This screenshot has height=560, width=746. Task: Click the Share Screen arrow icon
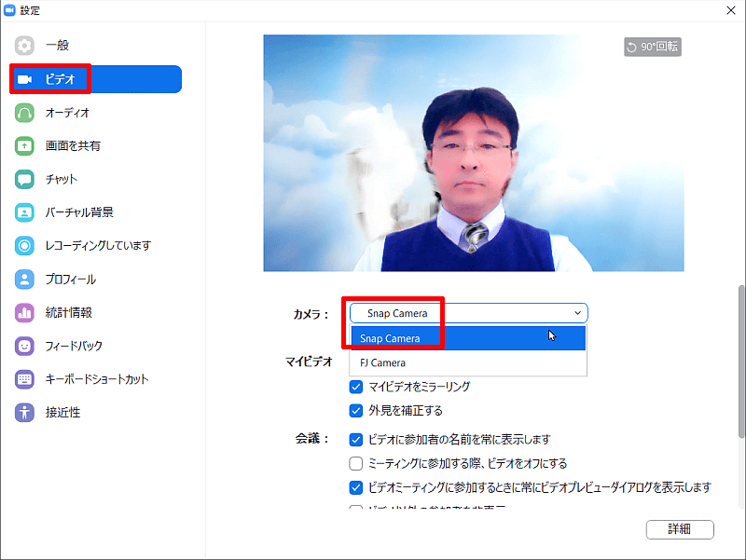[x=24, y=146]
